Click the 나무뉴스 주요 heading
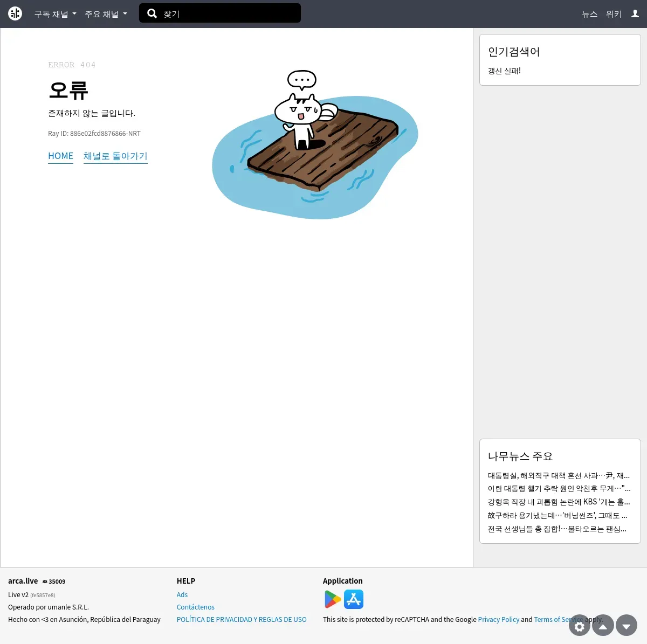This screenshot has height=644, width=647. tap(520, 456)
